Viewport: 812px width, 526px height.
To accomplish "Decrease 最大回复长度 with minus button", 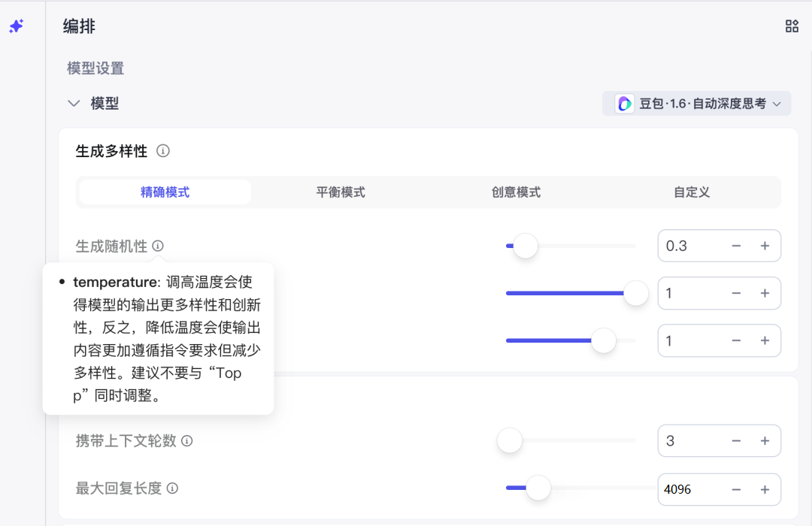I will (736, 489).
